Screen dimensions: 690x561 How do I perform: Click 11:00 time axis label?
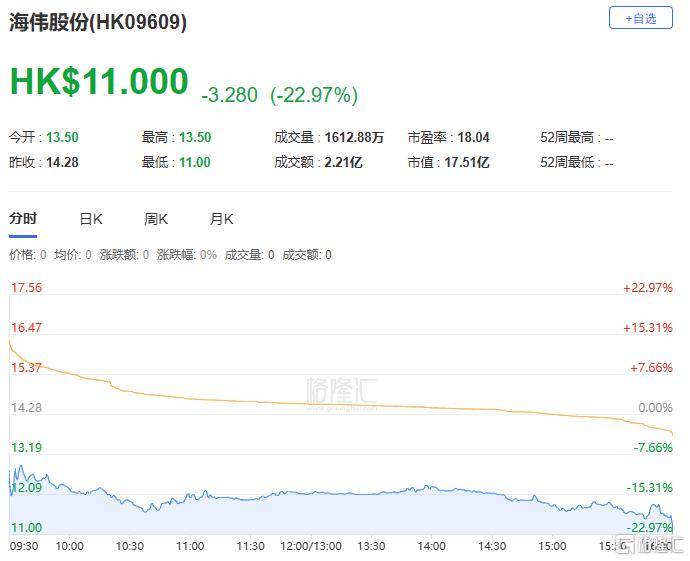(190, 546)
